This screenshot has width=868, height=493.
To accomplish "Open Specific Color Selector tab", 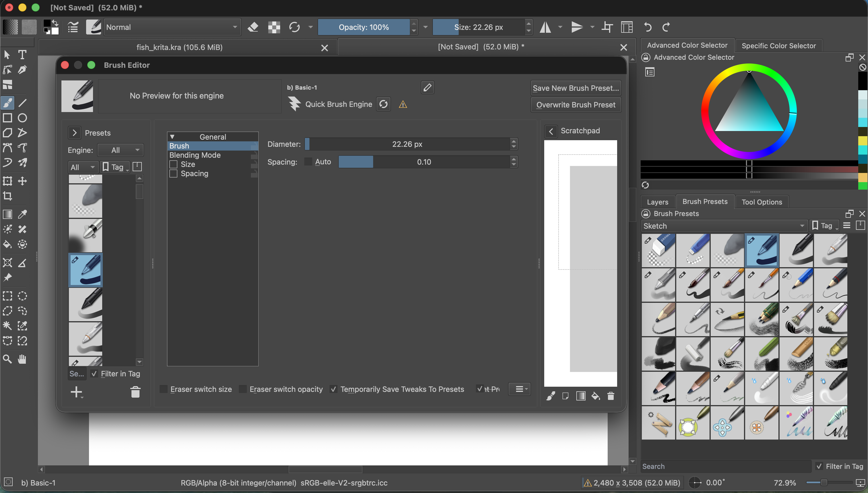I will coord(779,46).
